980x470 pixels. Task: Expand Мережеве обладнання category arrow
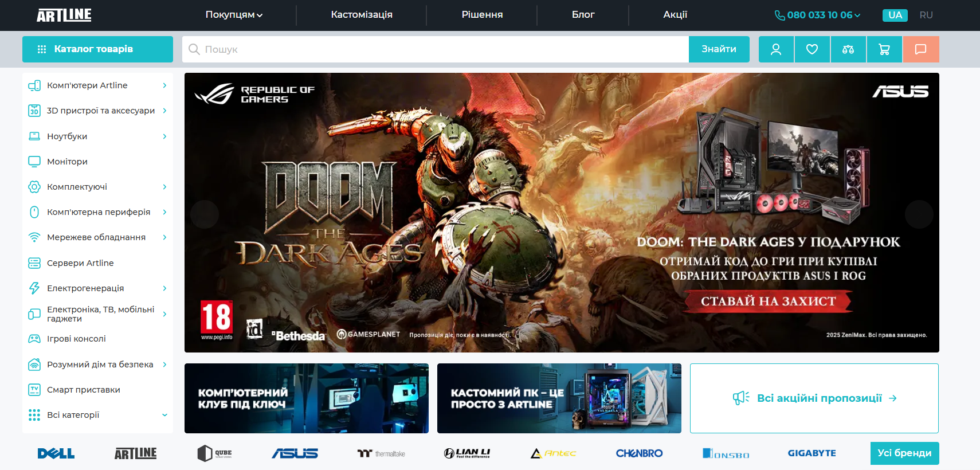164,237
